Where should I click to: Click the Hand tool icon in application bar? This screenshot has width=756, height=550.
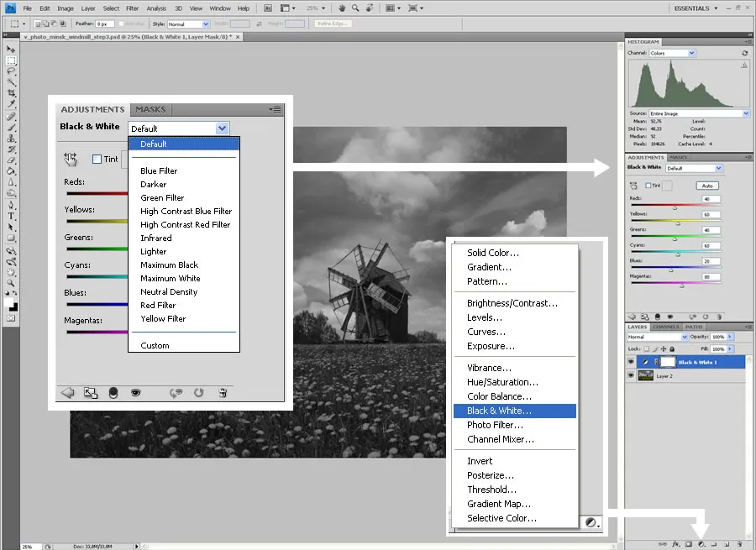click(342, 8)
